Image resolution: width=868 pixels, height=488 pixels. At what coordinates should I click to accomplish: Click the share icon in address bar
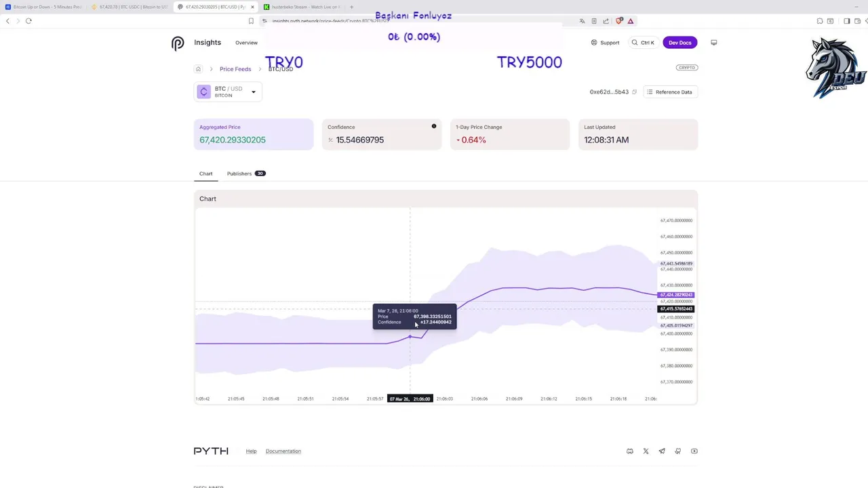606,21
